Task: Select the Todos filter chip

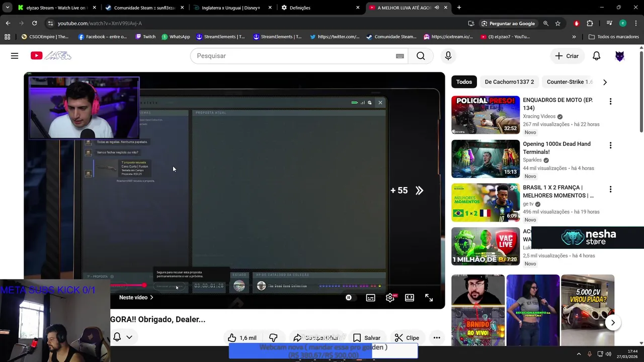Action: click(464, 82)
